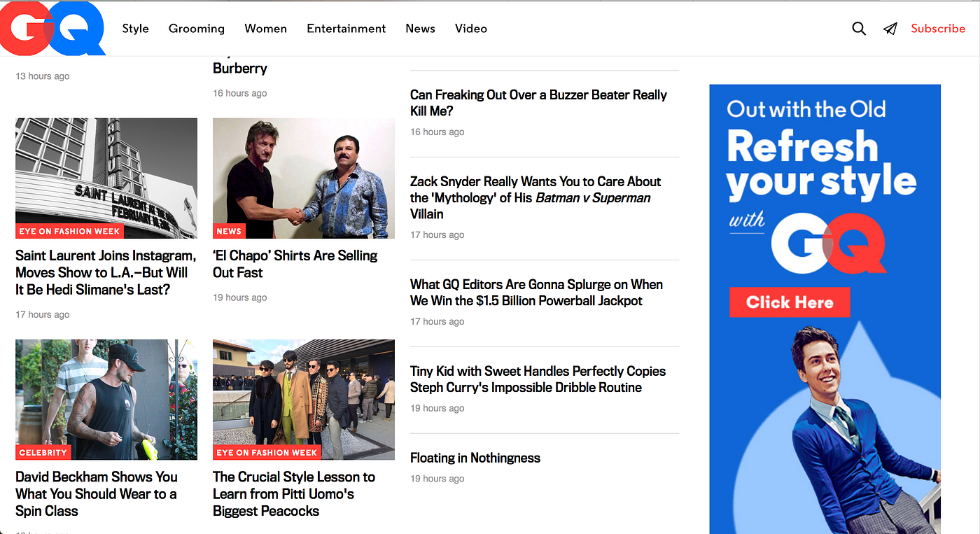This screenshot has width=980, height=534.
Task: Select News in the navigation
Action: click(x=420, y=29)
